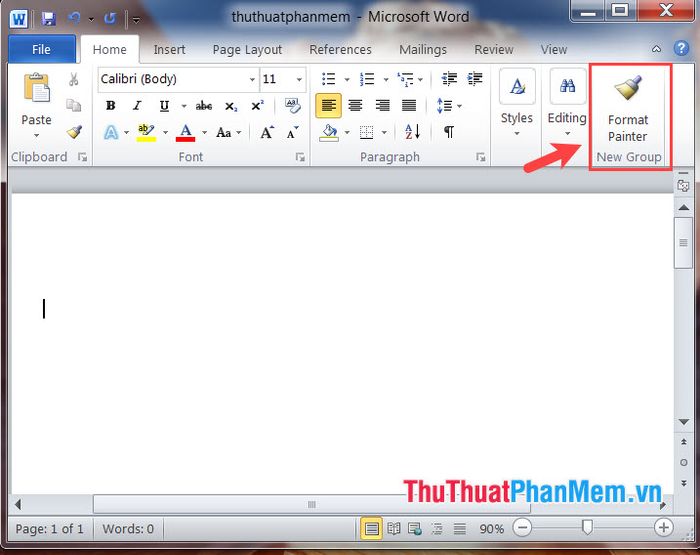This screenshot has height=555, width=700.
Task: Click the Shading paint bucket icon
Action: 329,133
